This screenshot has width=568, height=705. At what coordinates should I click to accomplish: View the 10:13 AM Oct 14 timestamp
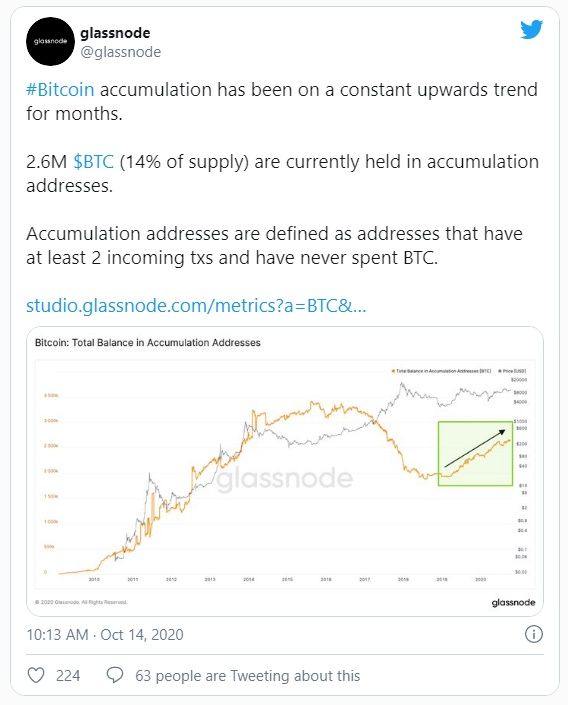click(105, 634)
